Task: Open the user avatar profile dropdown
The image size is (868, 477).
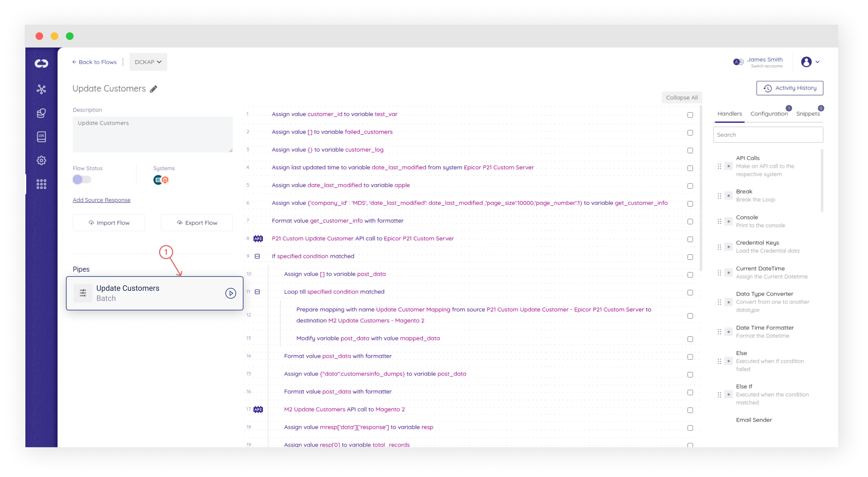Action: 810,62
